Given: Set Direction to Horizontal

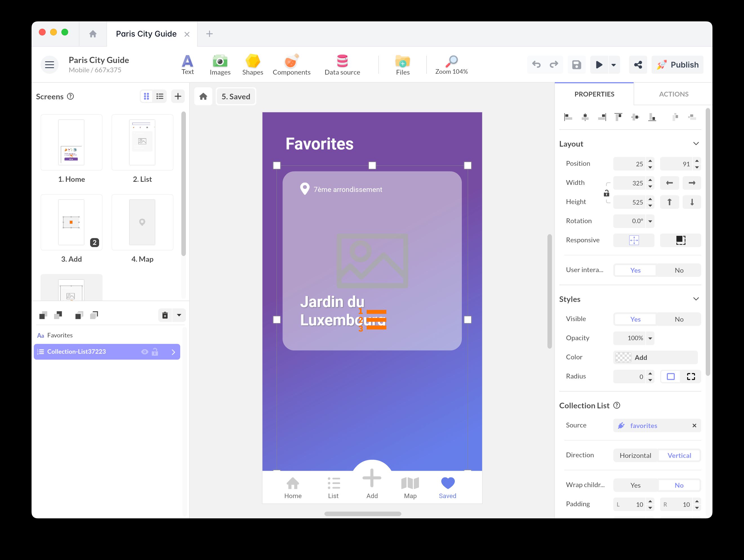Looking at the screenshot, I should 635,456.
